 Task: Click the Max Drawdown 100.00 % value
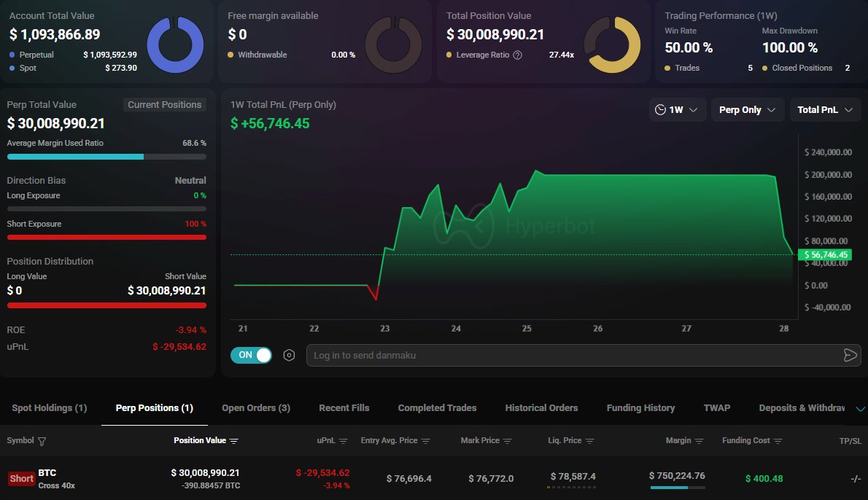(790, 47)
